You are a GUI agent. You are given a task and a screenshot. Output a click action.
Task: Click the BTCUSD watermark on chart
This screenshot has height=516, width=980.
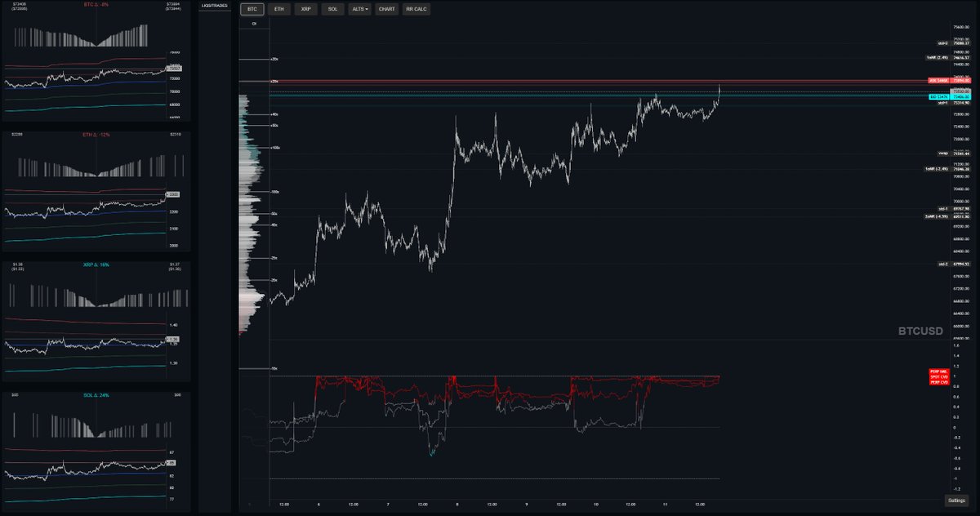click(x=920, y=331)
